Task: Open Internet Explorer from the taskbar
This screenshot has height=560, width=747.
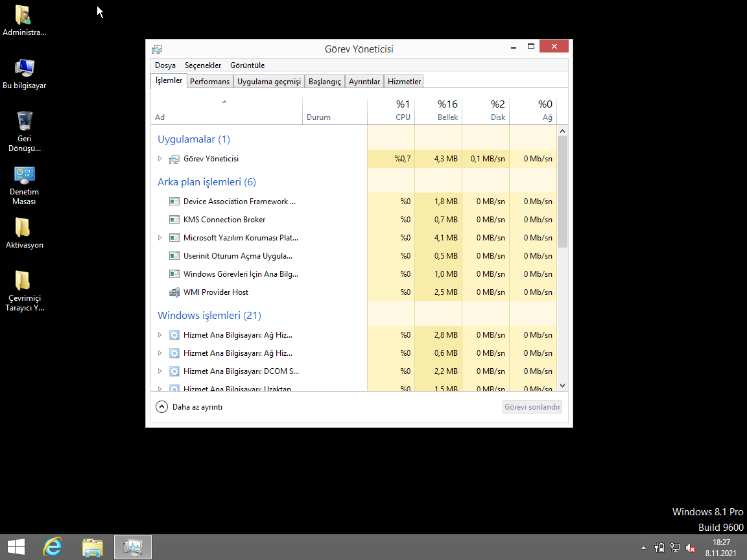Action: [x=53, y=547]
